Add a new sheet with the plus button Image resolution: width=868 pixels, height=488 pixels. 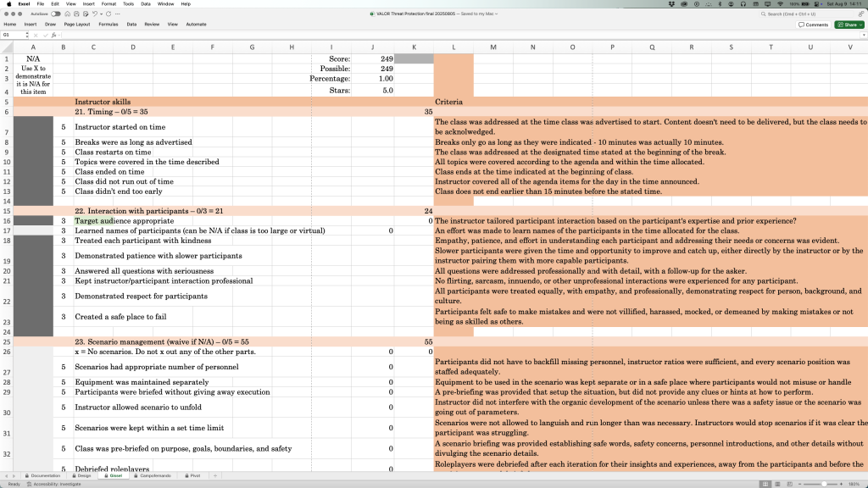(215, 476)
